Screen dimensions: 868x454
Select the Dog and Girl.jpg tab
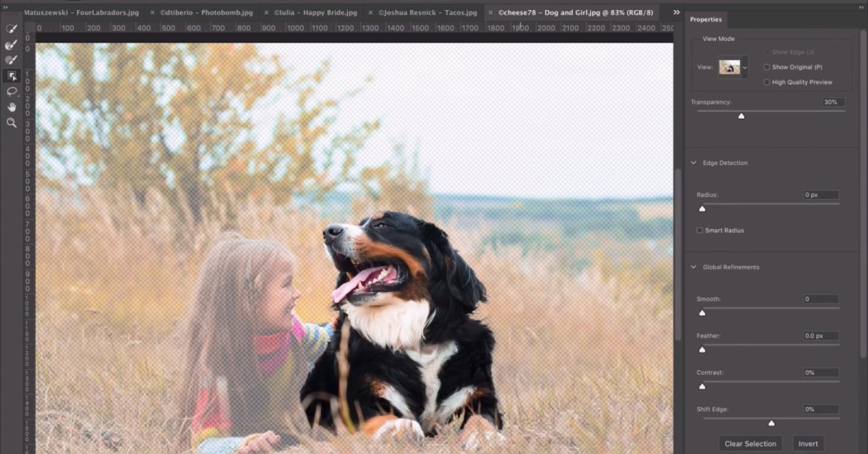tap(575, 13)
